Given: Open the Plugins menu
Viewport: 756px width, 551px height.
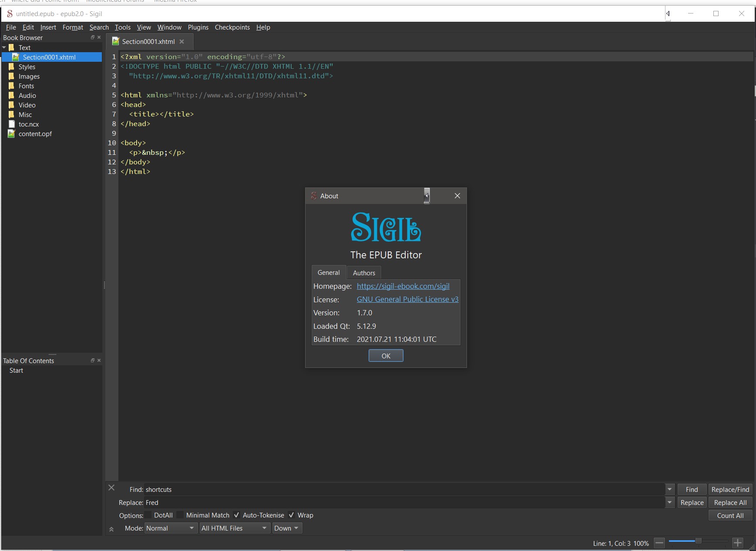Looking at the screenshot, I should point(198,27).
